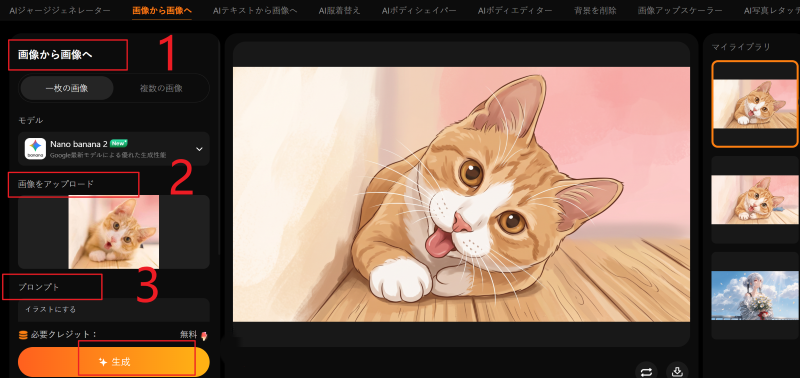Click the Nano banana model logo icon
The height and width of the screenshot is (378, 800).
pos(35,149)
